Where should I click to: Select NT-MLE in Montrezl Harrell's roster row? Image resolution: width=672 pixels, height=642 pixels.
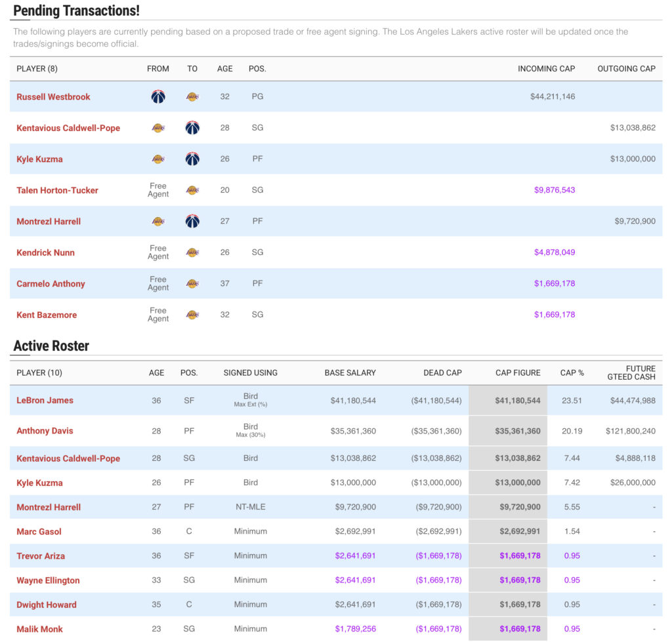point(250,507)
